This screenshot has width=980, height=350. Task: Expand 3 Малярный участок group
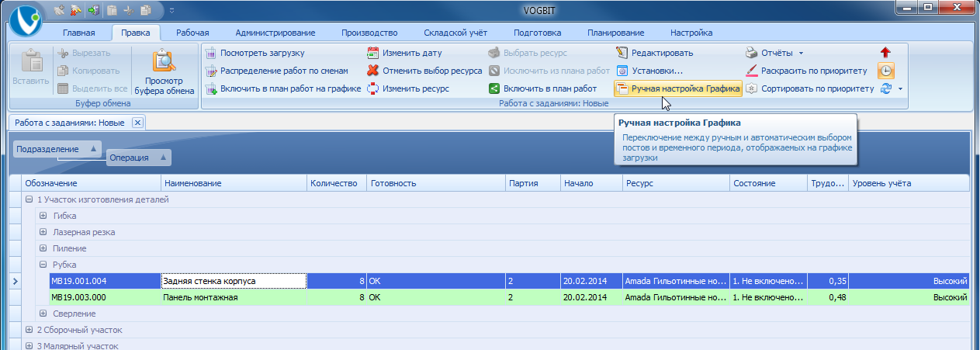(x=29, y=345)
